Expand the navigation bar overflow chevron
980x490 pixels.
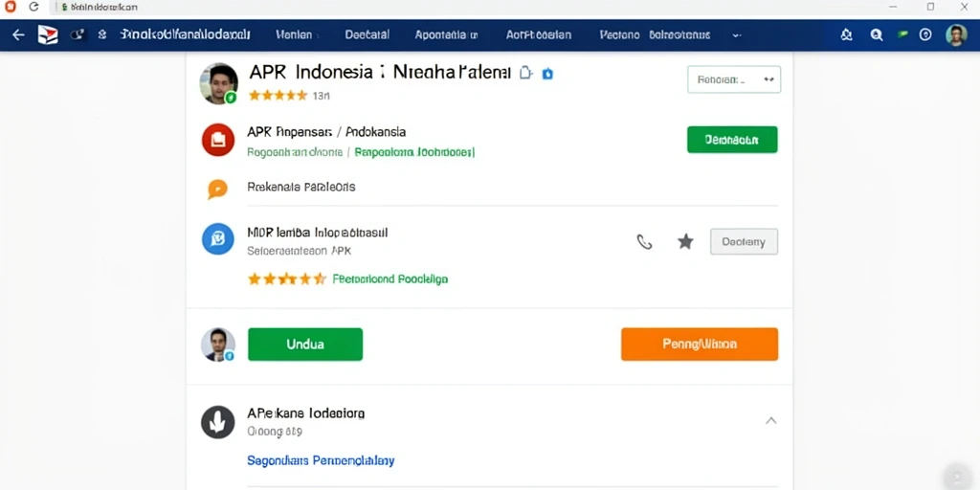(x=737, y=35)
